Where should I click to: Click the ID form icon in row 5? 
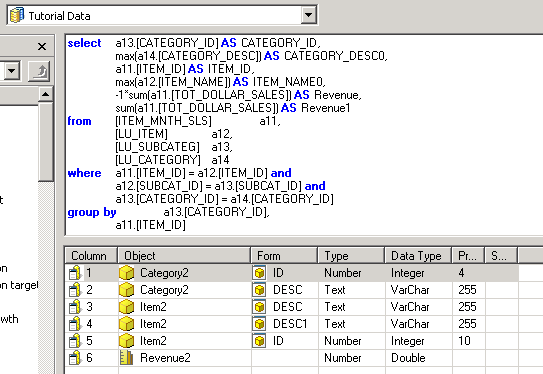point(259,341)
